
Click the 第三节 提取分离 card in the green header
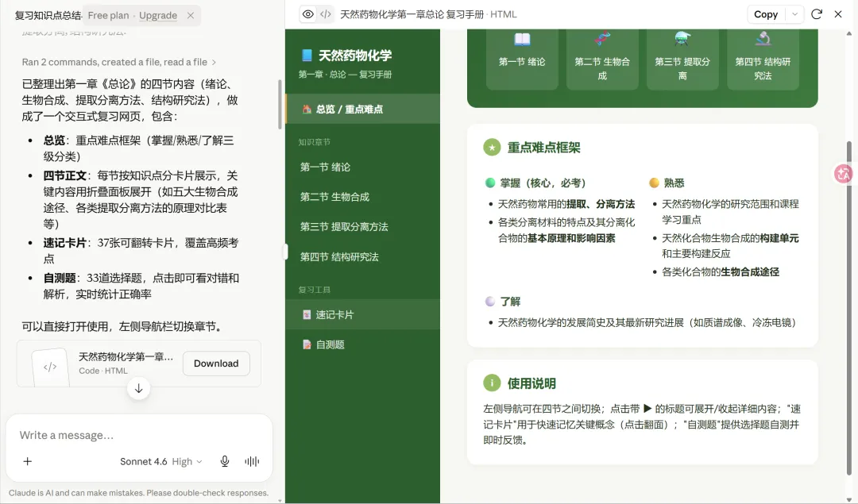pyautogui.click(x=682, y=59)
